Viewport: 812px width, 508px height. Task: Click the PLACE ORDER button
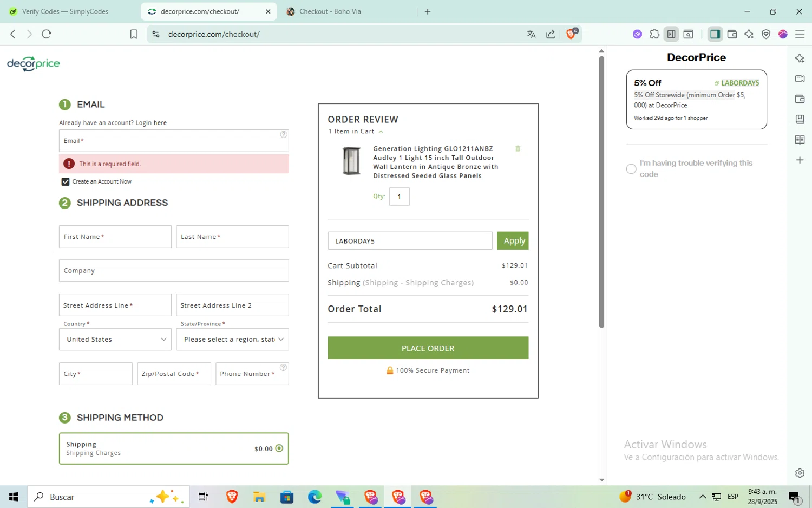[x=428, y=348]
